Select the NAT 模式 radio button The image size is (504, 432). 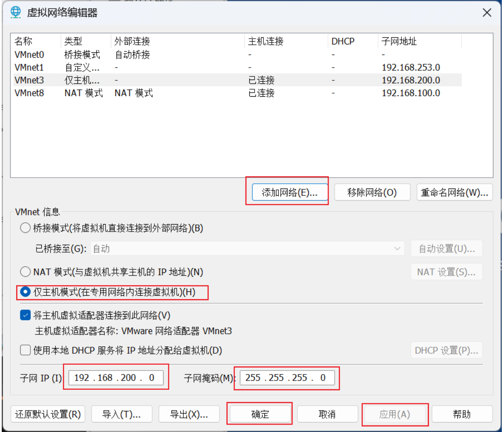(x=26, y=272)
